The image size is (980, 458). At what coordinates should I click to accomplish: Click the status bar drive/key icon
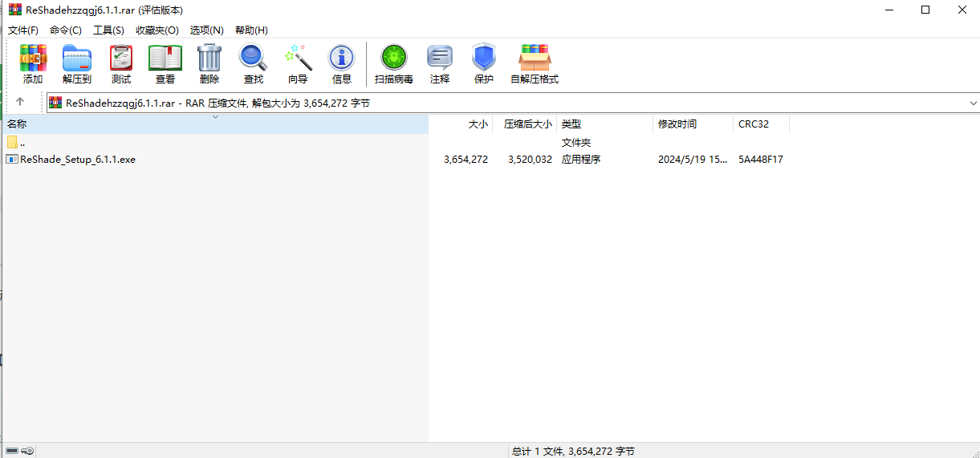[19, 452]
